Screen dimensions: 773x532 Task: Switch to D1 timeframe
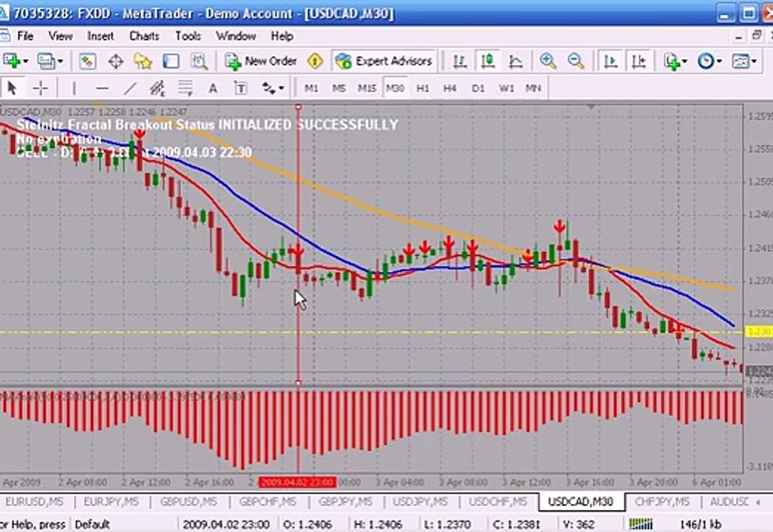pos(477,88)
